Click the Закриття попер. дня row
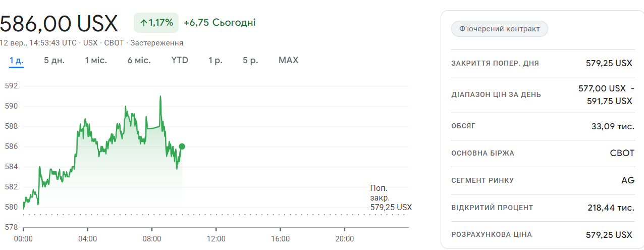644x250 pixels. click(x=542, y=64)
